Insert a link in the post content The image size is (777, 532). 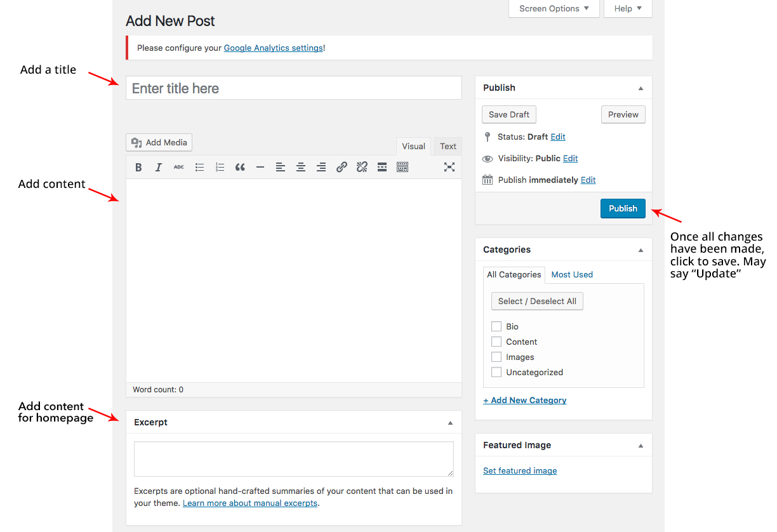click(x=342, y=167)
